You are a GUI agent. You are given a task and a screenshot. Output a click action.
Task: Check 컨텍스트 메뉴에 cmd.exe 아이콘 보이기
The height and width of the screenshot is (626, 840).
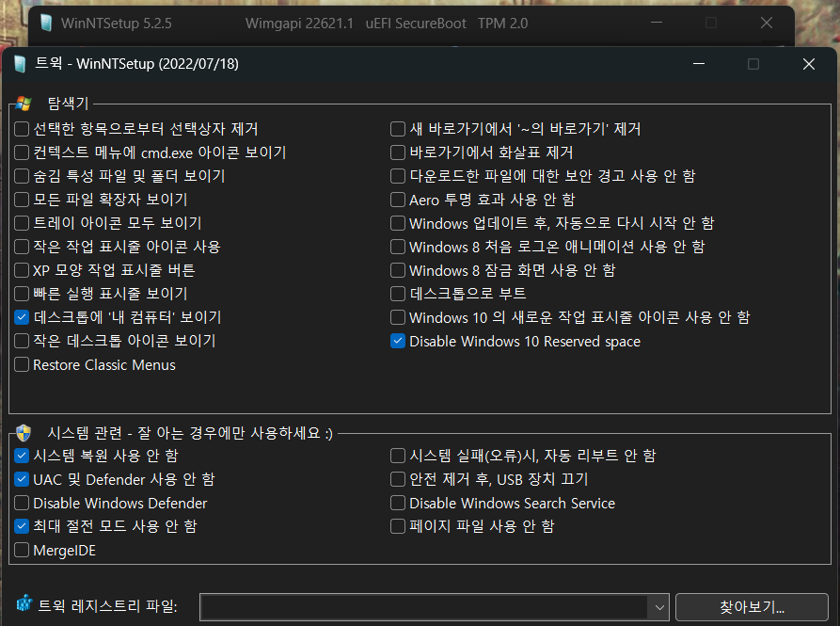point(22,152)
